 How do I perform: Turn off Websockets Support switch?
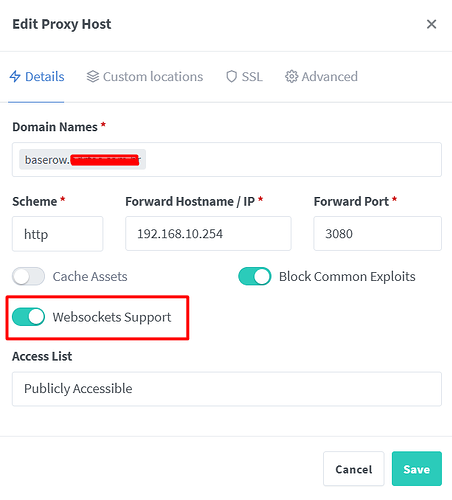click(x=28, y=317)
